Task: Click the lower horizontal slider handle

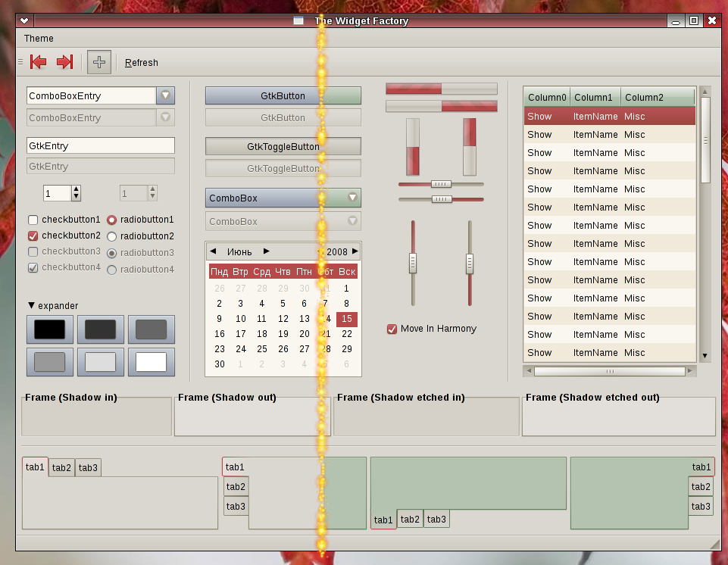Action: (x=442, y=199)
